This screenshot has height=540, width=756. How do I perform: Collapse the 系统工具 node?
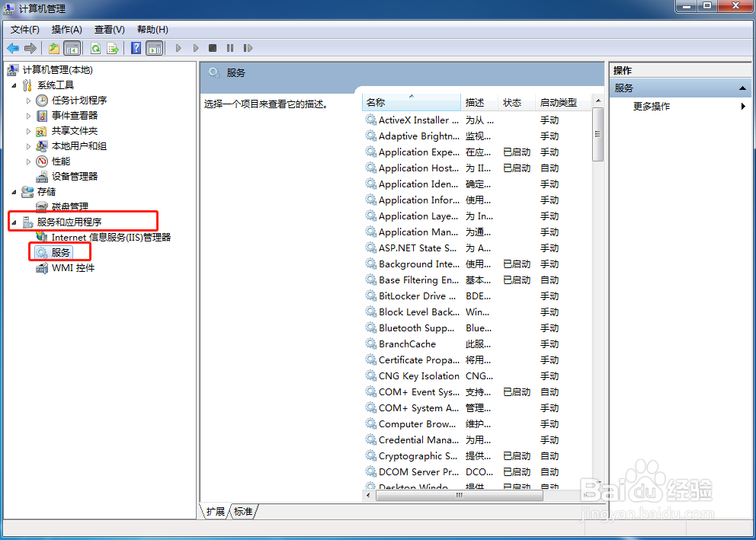point(14,84)
